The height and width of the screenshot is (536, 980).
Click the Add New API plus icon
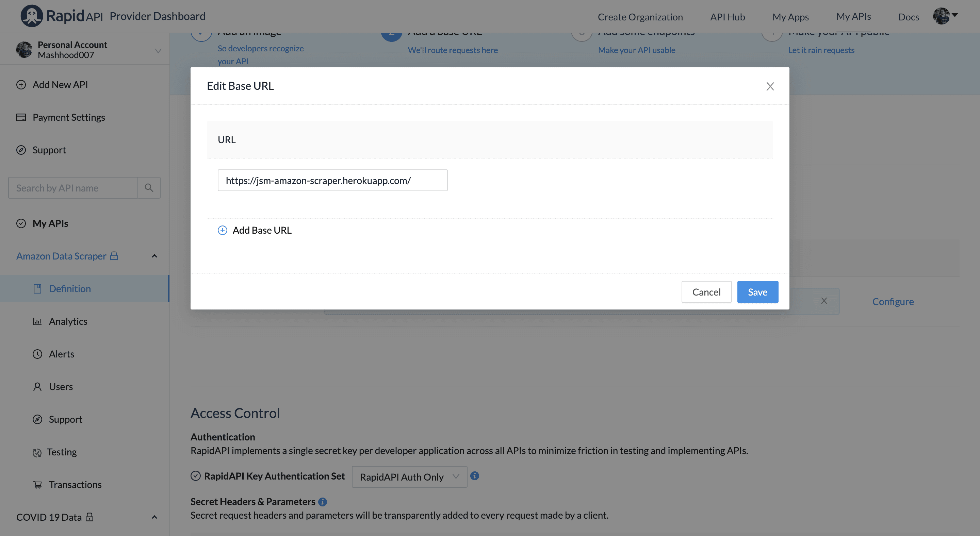point(21,84)
